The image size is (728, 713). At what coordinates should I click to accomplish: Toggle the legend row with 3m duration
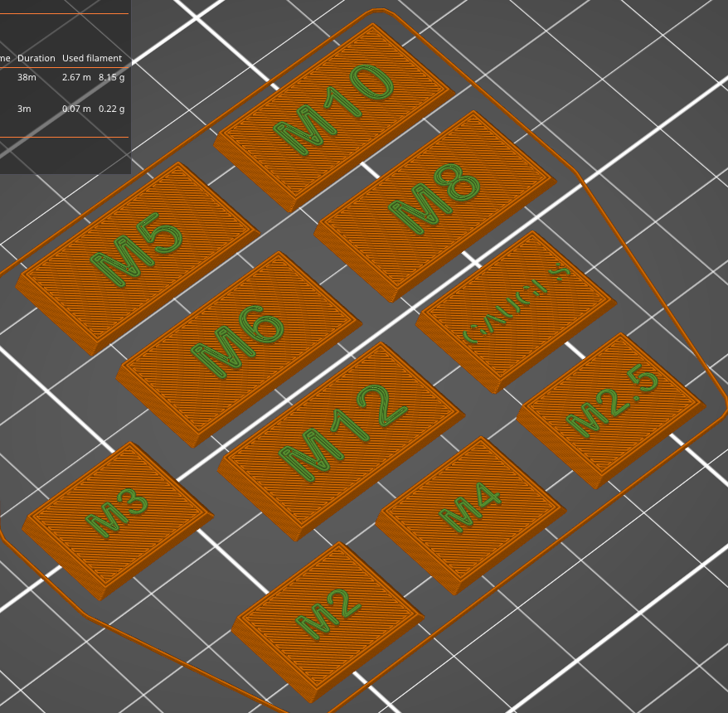(24, 109)
